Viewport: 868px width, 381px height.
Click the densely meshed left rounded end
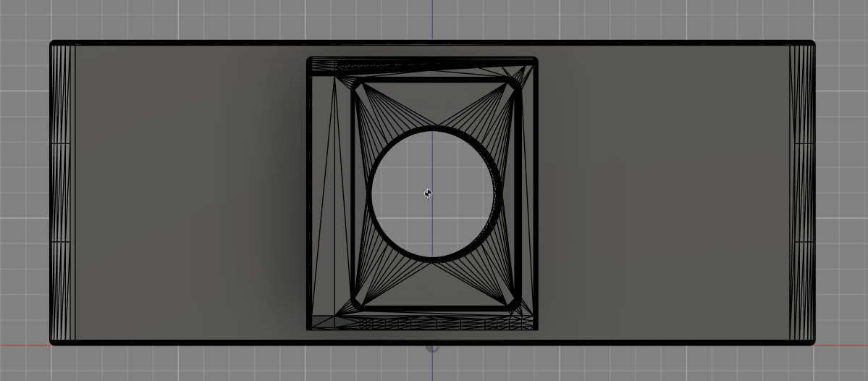coord(62,192)
